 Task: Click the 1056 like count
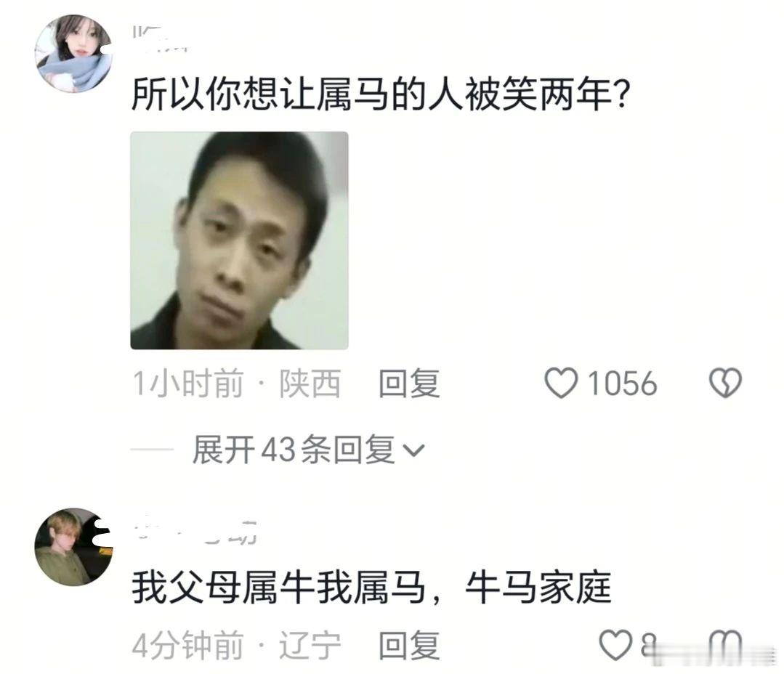point(622,383)
